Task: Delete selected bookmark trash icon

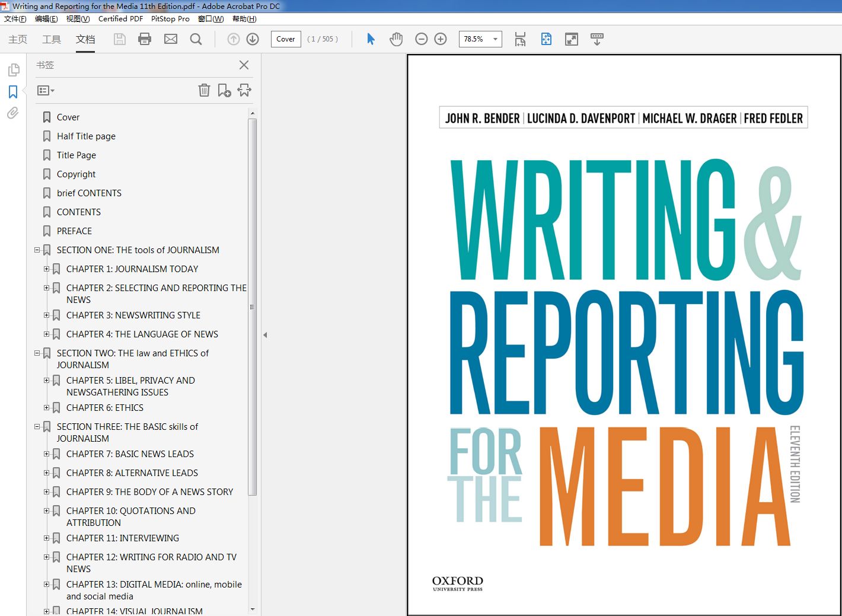Action: click(x=204, y=90)
